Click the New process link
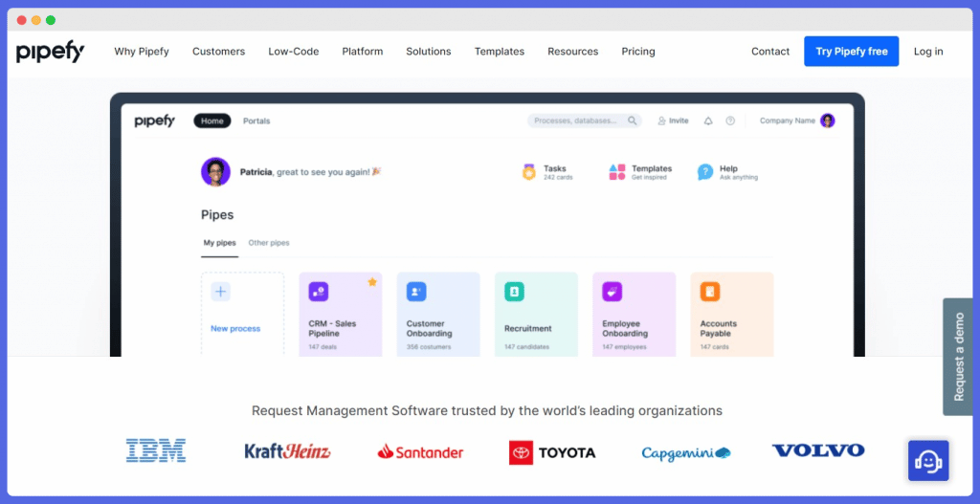 [235, 328]
